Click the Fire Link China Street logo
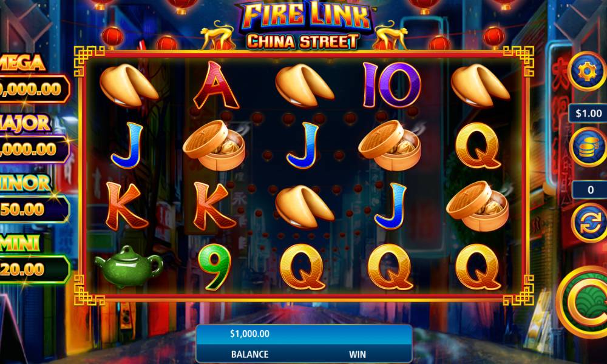 coord(304,25)
